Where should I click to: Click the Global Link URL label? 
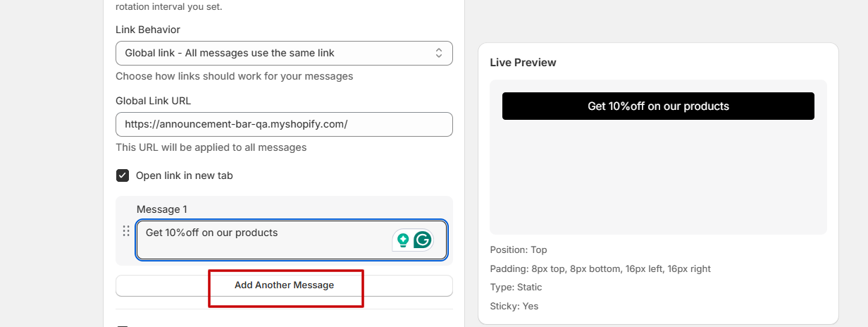(x=153, y=101)
